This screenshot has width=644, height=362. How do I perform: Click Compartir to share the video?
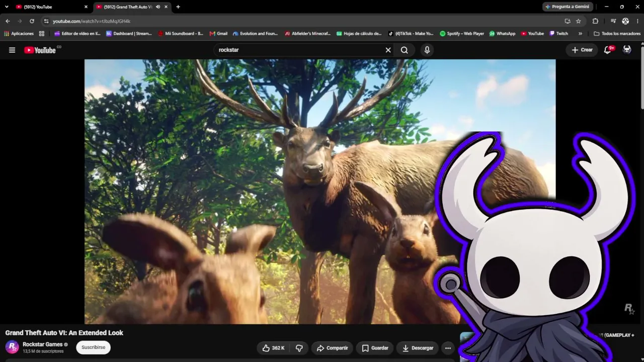[332, 348]
